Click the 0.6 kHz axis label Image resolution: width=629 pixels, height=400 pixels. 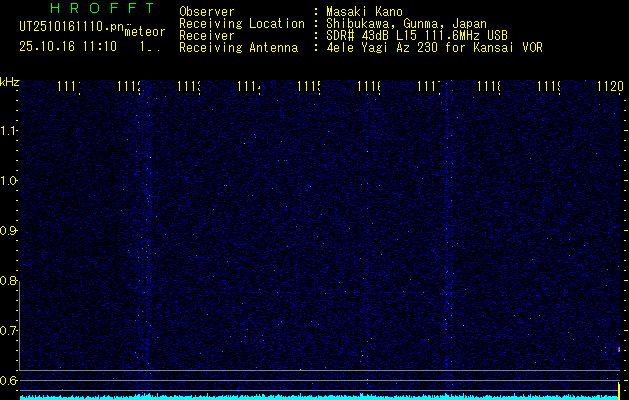pos(8,380)
